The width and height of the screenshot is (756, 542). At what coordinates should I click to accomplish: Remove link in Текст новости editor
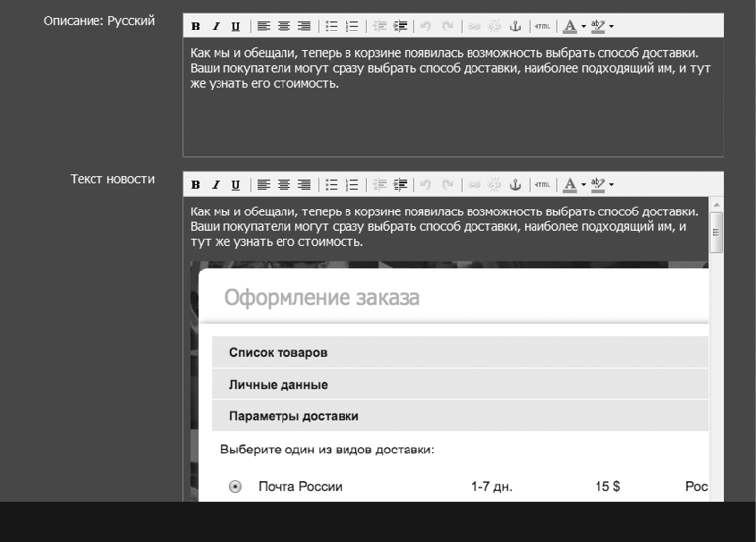(x=495, y=185)
